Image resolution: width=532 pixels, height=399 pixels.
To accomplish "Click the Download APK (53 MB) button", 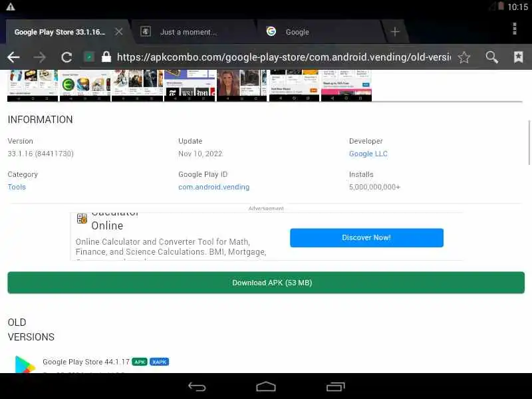I will (x=266, y=283).
